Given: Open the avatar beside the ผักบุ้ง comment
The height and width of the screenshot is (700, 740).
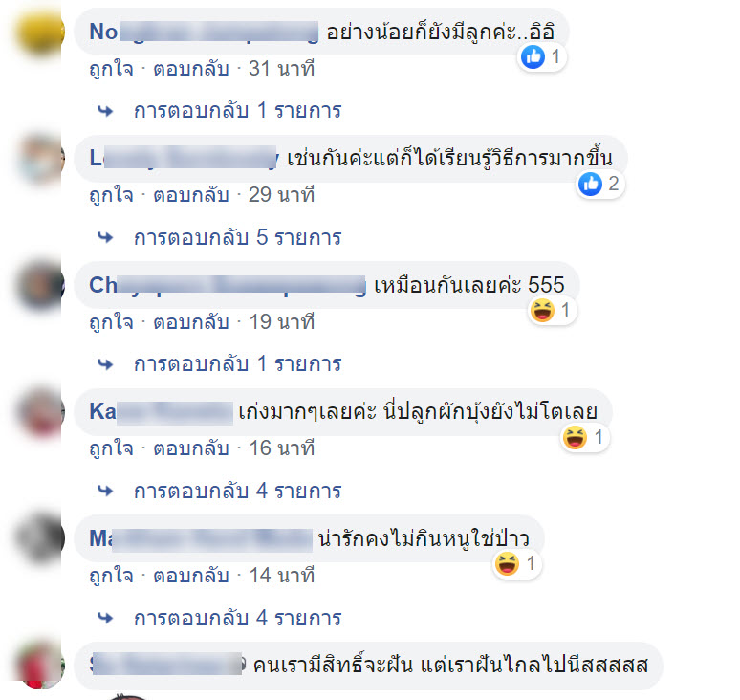Looking at the screenshot, I should pyautogui.click(x=40, y=412).
